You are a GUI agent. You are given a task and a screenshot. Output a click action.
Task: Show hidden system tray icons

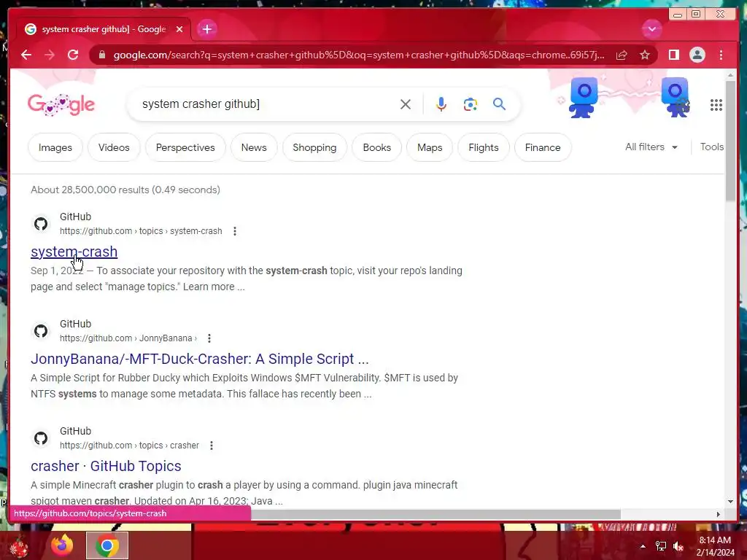coord(643,546)
